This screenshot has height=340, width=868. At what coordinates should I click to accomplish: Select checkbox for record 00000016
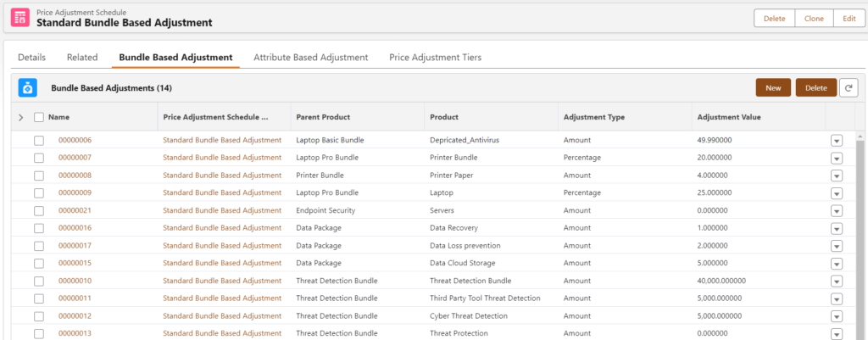(x=39, y=228)
